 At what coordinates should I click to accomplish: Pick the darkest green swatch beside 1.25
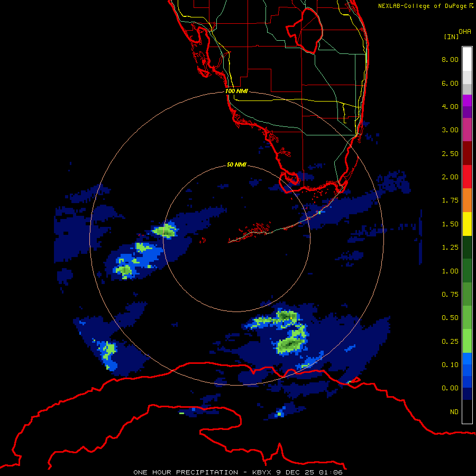coord(467,248)
